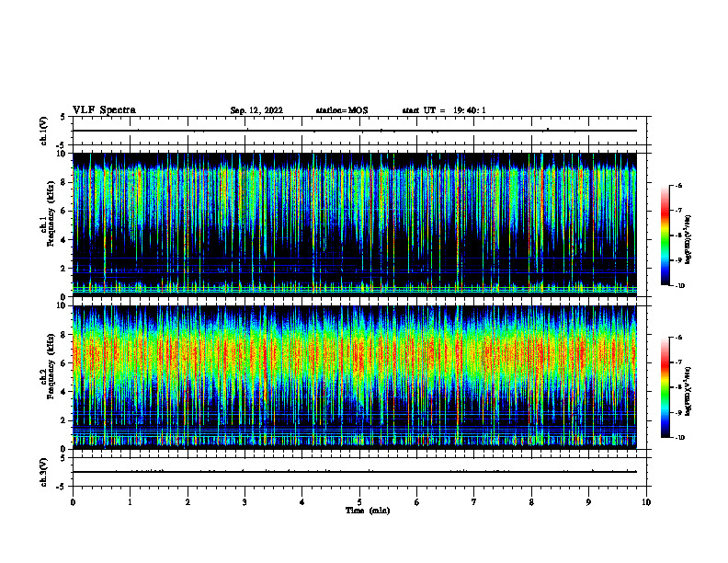Click the "5" tick on ch.3(V) axis
Image resolution: width=728 pixels, height=563 pixels.
click(63, 458)
